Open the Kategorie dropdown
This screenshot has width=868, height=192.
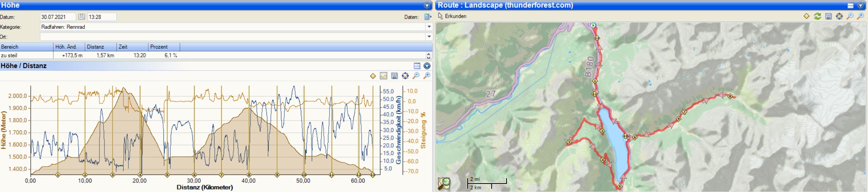click(429, 27)
